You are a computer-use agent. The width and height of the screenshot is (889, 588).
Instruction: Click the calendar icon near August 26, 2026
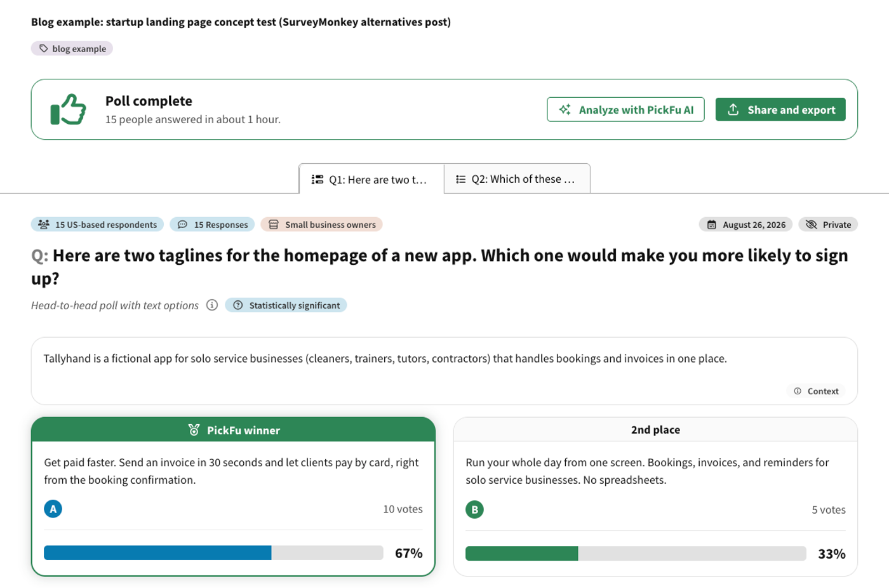[x=712, y=224]
